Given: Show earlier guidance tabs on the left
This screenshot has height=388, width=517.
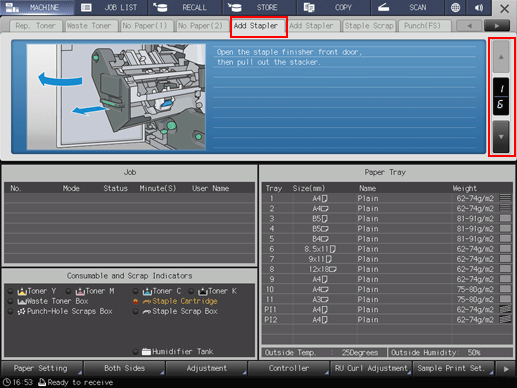Looking at the screenshot, I should 469,26.
